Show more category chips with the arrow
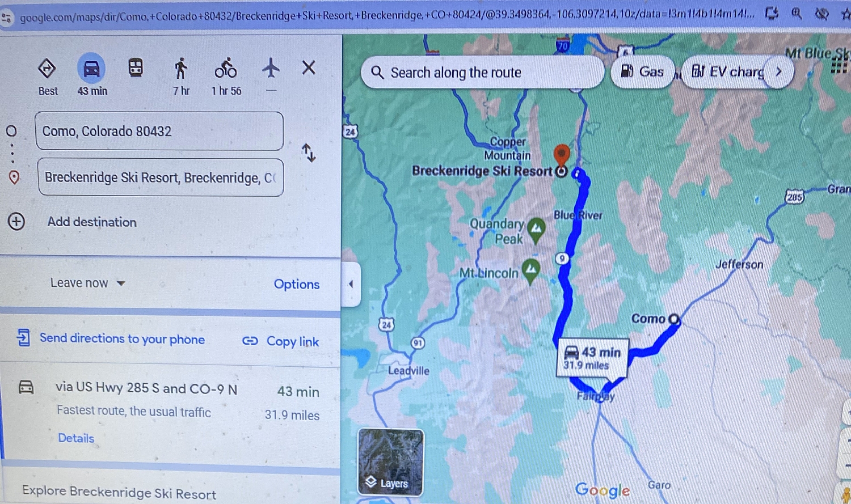 tap(779, 71)
